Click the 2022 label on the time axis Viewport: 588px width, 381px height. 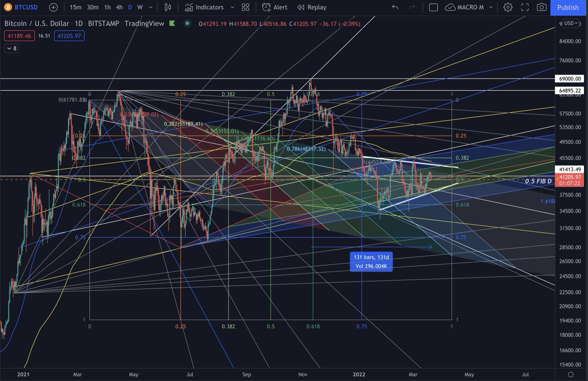click(360, 374)
